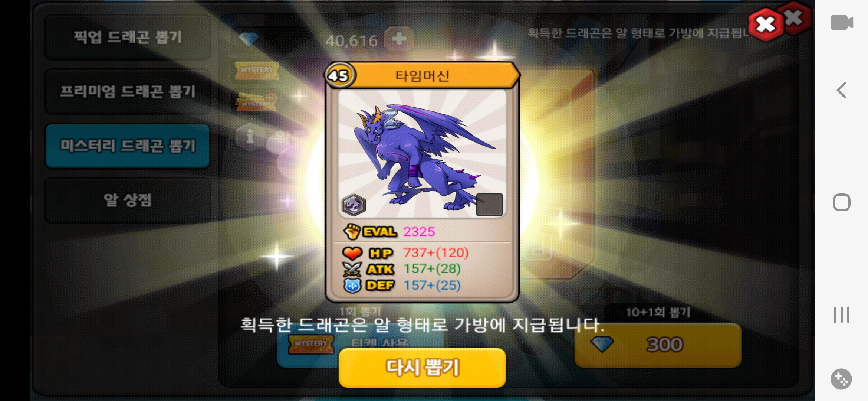
Task: Select the 미스터리 드래곤 뽑기 tab
Action: 127,146
